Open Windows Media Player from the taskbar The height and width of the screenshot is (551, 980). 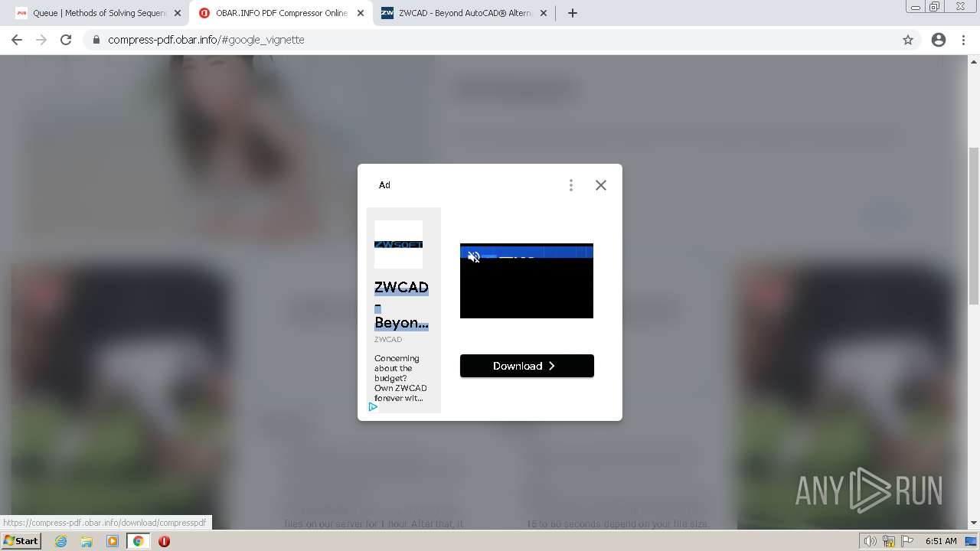point(113,541)
